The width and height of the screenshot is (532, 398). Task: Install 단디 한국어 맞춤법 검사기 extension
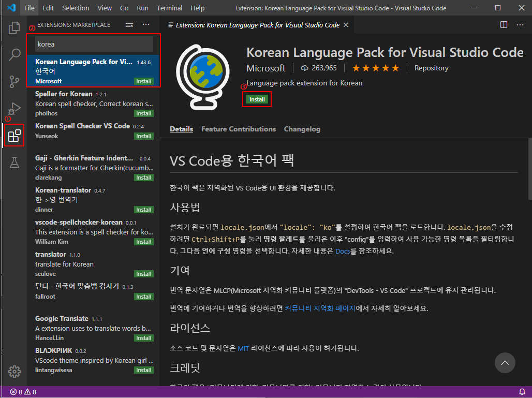pyautogui.click(x=143, y=297)
